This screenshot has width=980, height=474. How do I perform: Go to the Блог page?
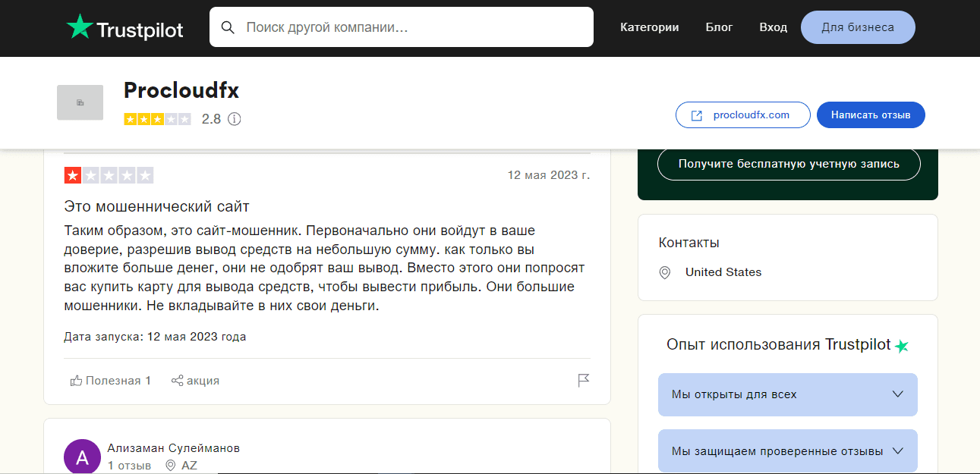click(x=719, y=27)
